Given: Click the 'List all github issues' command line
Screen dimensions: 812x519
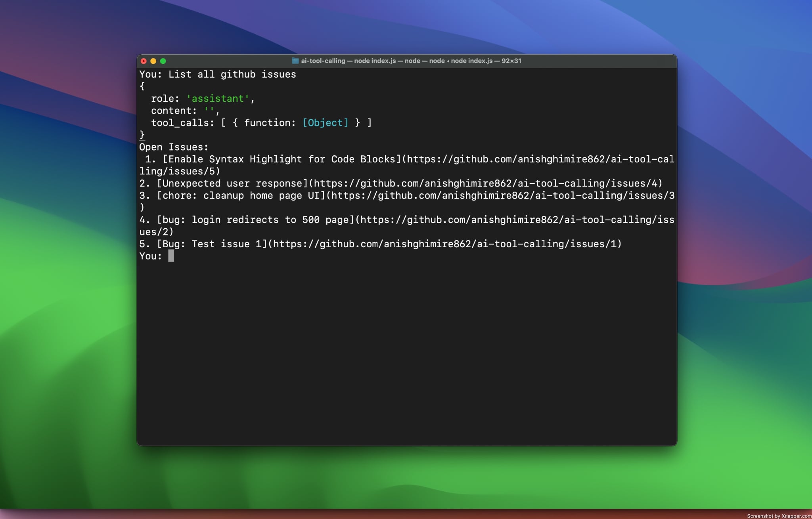Looking at the screenshot, I should click(232, 74).
